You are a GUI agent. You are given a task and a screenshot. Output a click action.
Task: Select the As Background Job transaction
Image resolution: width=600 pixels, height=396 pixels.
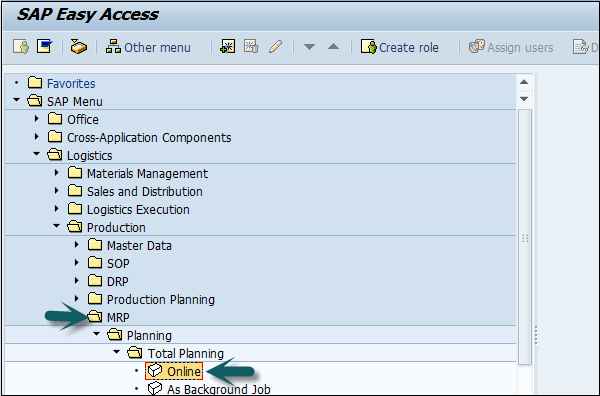point(218,389)
